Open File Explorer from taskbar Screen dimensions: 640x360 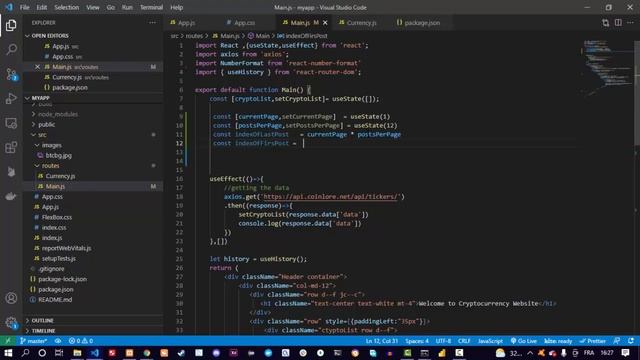pyautogui.click(x=77, y=353)
